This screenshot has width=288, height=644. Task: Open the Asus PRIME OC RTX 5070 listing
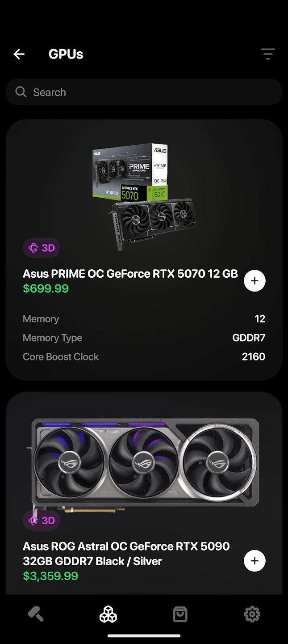click(x=129, y=273)
